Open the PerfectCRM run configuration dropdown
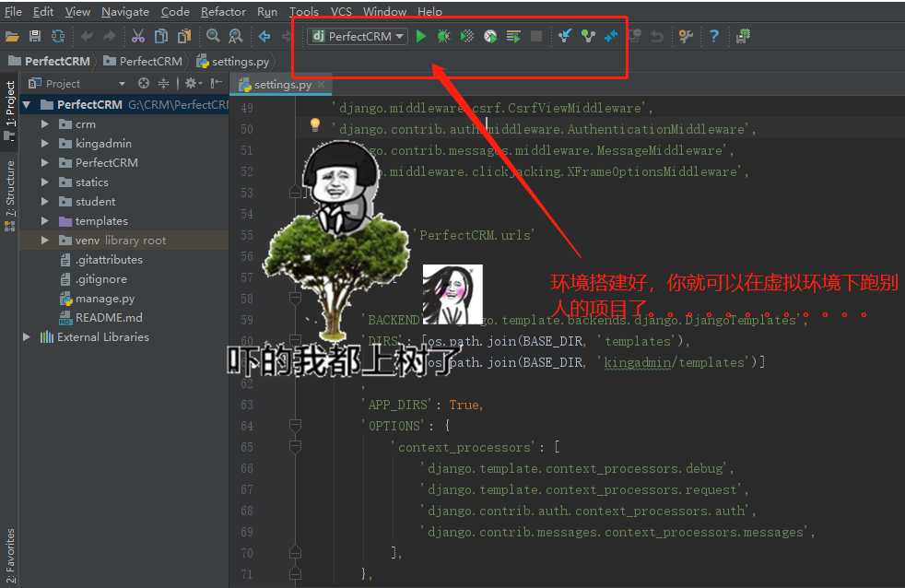This screenshot has width=905, height=588. pos(358,36)
